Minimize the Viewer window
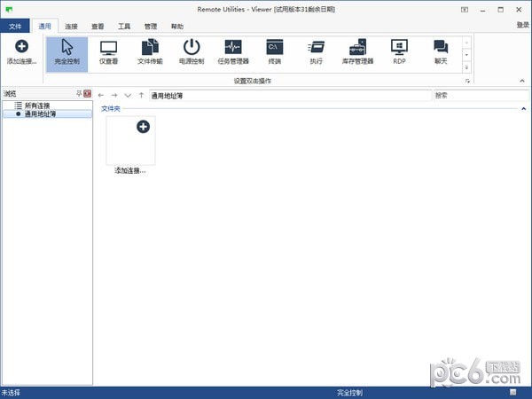 point(483,10)
